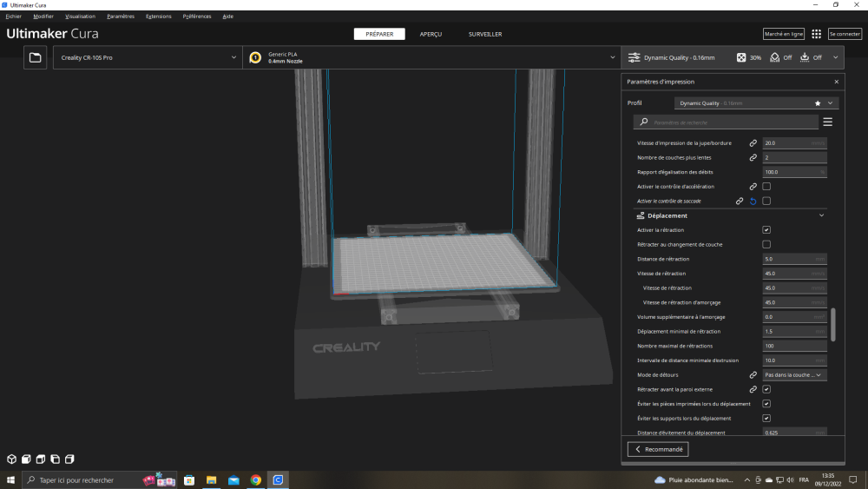The image size is (868, 489).
Task: Open the Aide menu
Action: (x=227, y=17)
